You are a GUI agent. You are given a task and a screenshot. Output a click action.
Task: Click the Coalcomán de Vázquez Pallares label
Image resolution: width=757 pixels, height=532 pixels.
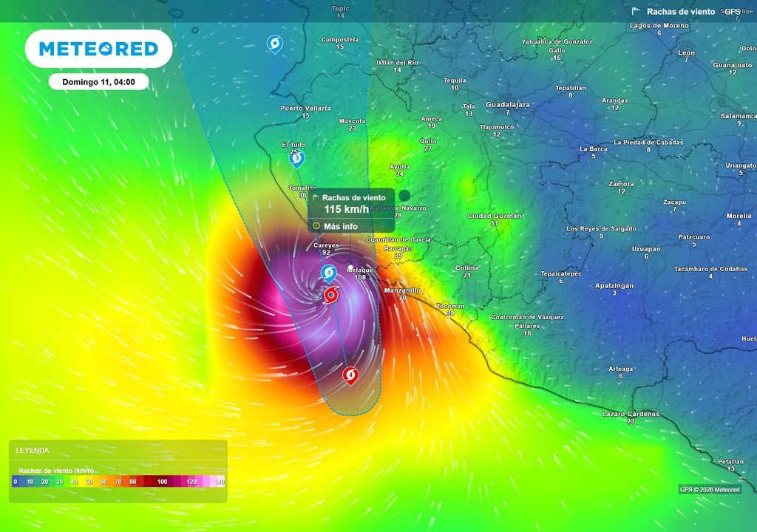pos(527,321)
